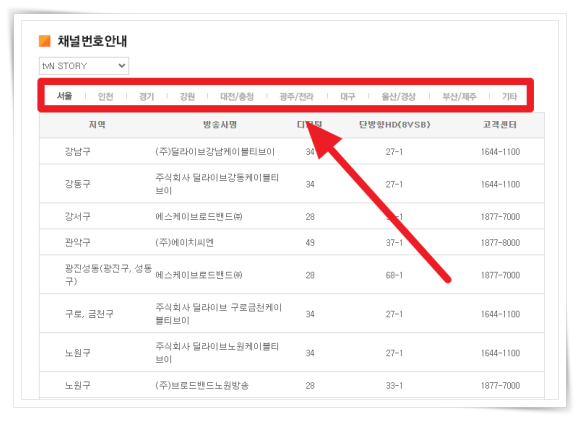Click the 37-1 HD channel value
The height and width of the screenshot is (421, 580).
[394, 243]
